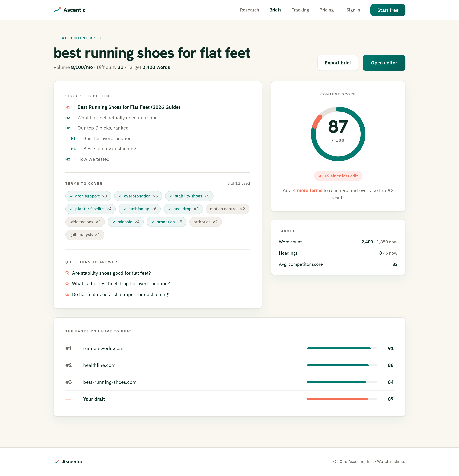
Task: Click the '8 of 12 used' counter
Action: 238,183
